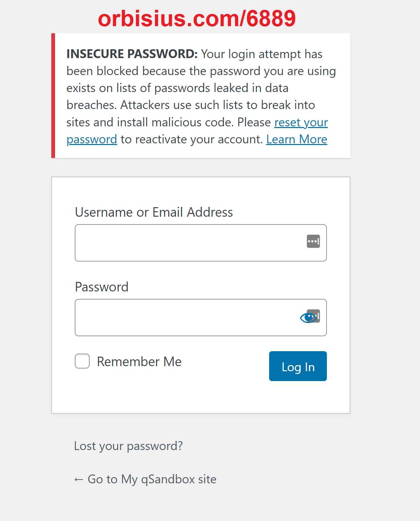Show password using the eye icon
This screenshot has height=521, width=420.
(x=308, y=318)
